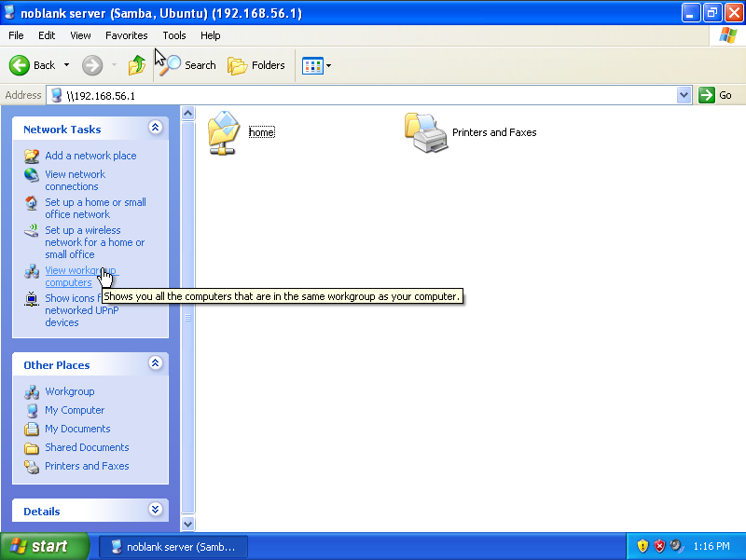Viewport: 746px width, 560px height.
Task: Click the noblank server taskbar button
Action: (x=173, y=547)
